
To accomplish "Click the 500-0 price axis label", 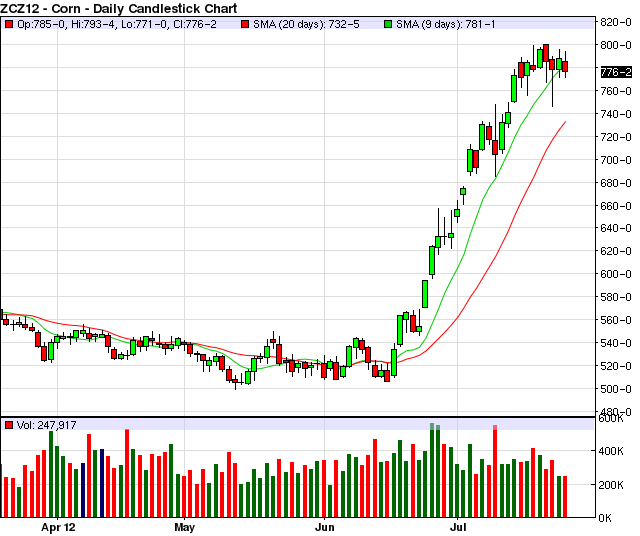I will coord(616,389).
